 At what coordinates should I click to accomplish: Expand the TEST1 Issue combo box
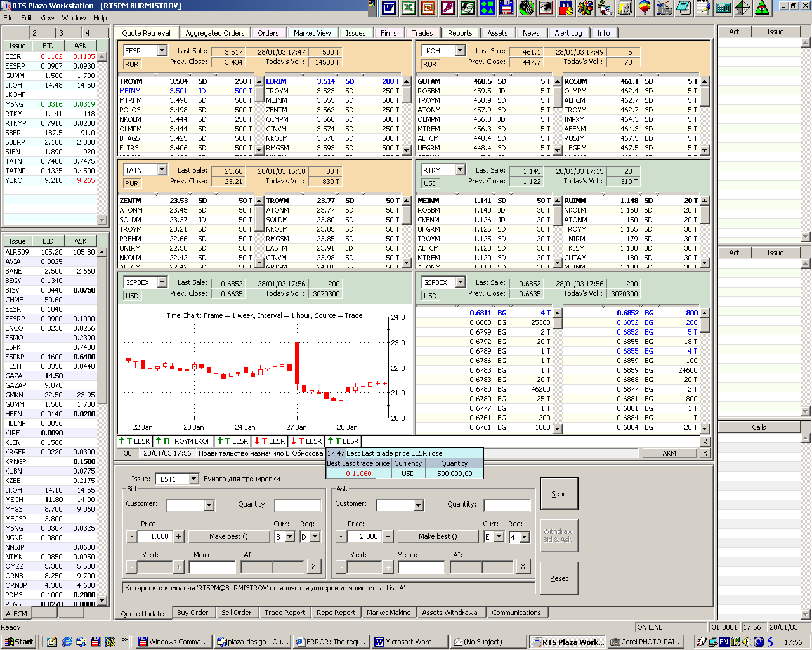[193, 479]
